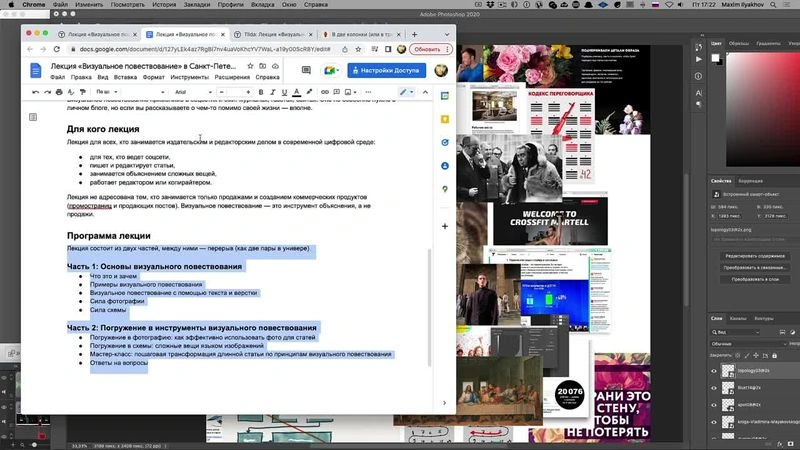Click the add comment icon in toolbar

pyautogui.click(x=337, y=92)
